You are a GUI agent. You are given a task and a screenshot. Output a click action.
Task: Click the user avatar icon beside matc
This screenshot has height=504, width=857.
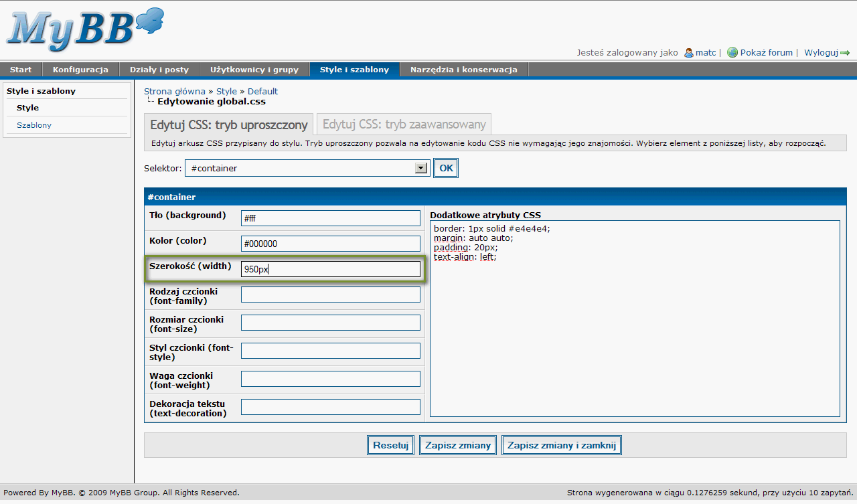click(688, 52)
